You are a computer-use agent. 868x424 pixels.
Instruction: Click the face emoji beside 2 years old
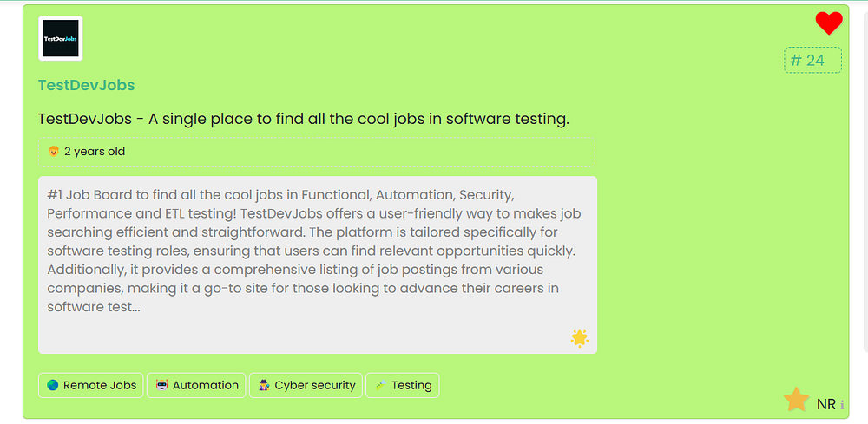pyautogui.click(x=54, y=152)
